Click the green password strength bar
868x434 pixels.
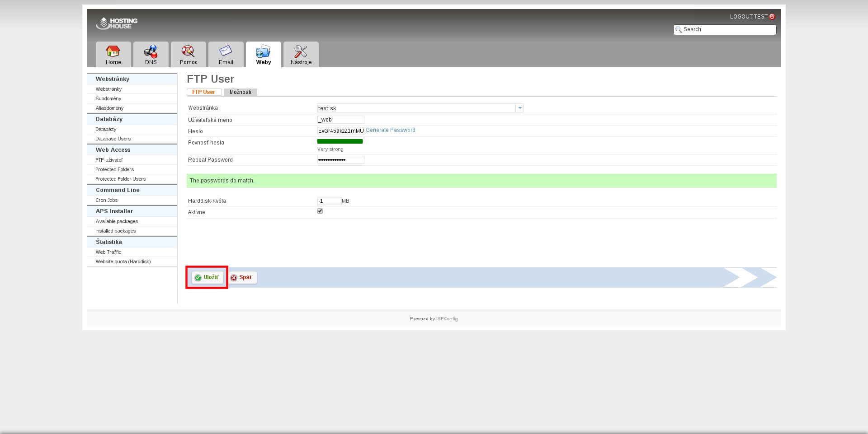click(340, 141)
